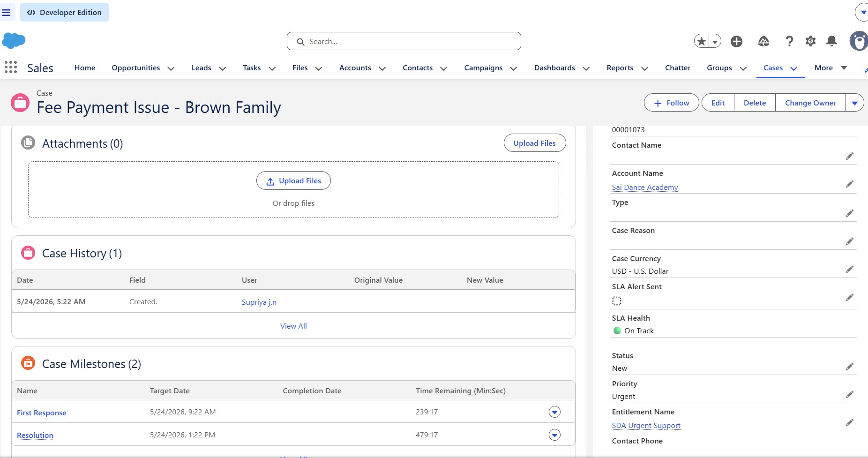The image size is (868, 458).
Task: Open the Groups tab
Action: click(x=719, y=68)
